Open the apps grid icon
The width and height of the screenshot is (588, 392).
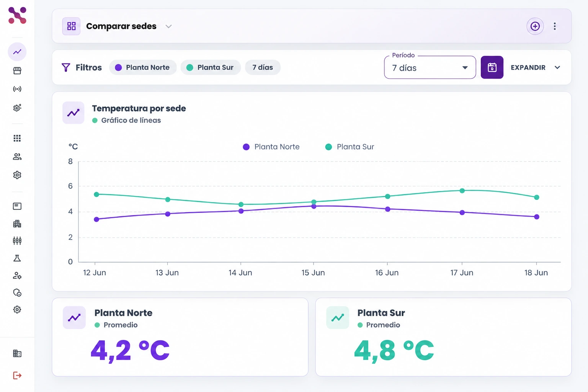tap(17, 138)
